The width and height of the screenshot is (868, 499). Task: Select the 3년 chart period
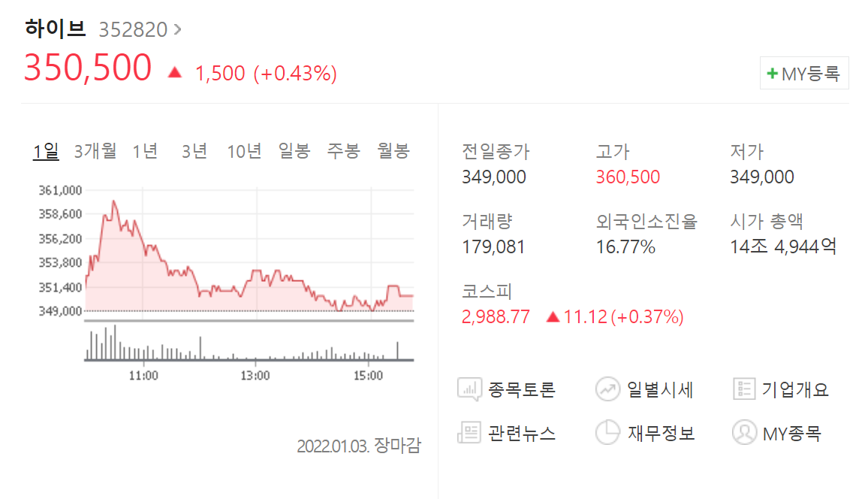pos(193,150)
